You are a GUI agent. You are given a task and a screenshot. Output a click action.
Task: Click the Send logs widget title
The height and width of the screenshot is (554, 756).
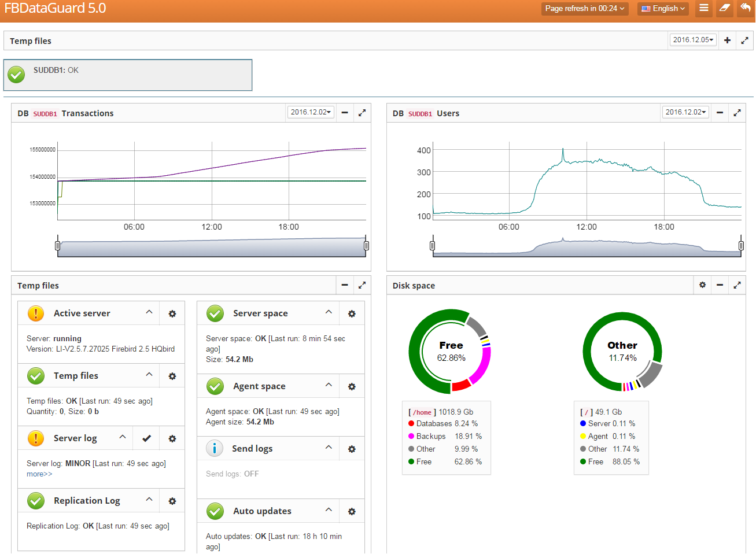coord(252,449)
